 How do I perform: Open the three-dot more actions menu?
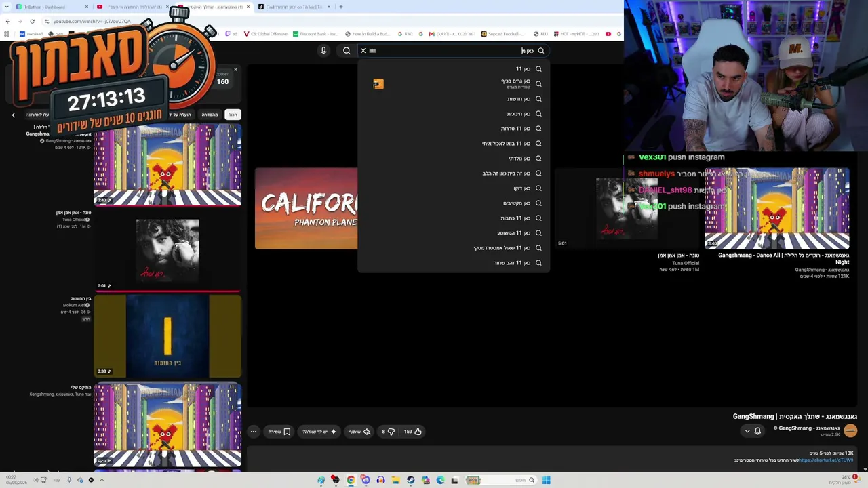(254, 432)
